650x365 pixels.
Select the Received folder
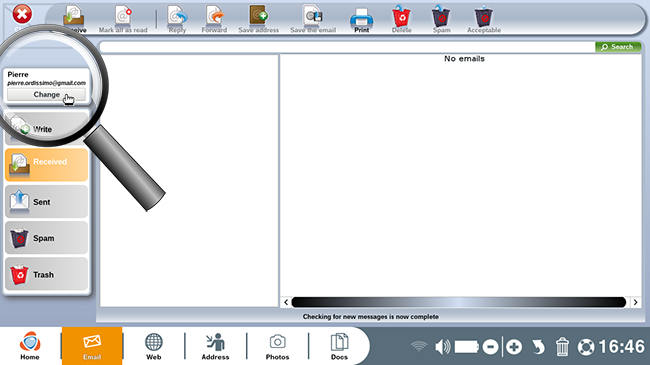click(46, 165)
